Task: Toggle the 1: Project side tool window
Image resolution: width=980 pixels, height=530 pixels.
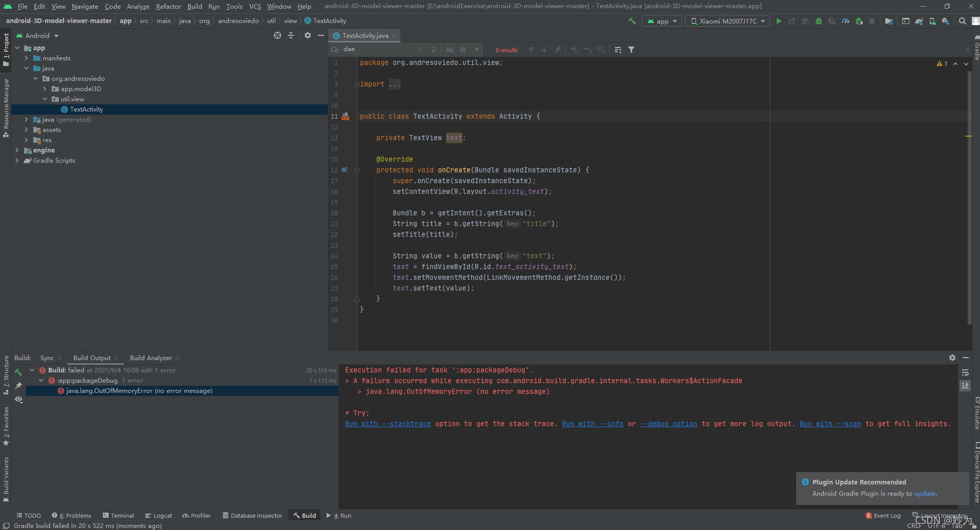Action: point(6,50)
